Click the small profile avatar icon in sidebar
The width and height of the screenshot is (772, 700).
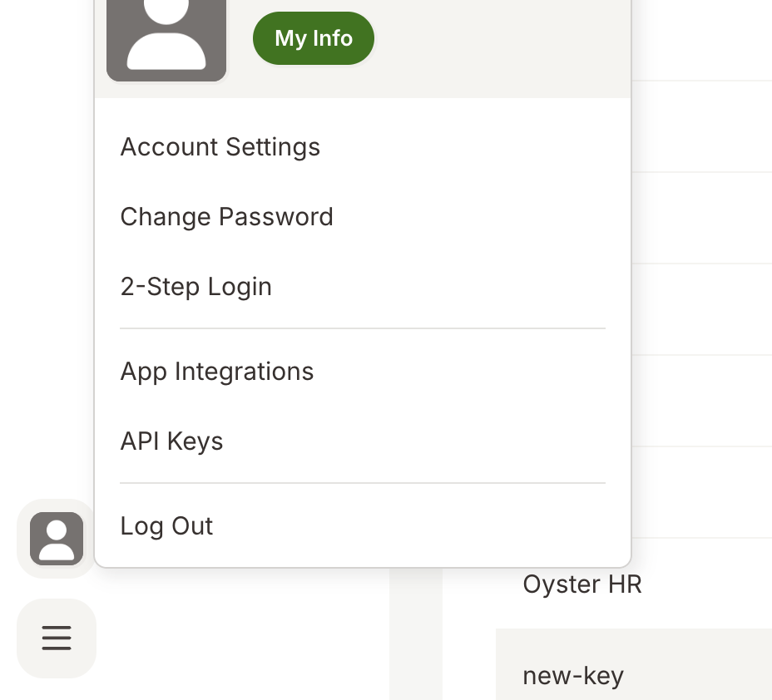point(57,538)
